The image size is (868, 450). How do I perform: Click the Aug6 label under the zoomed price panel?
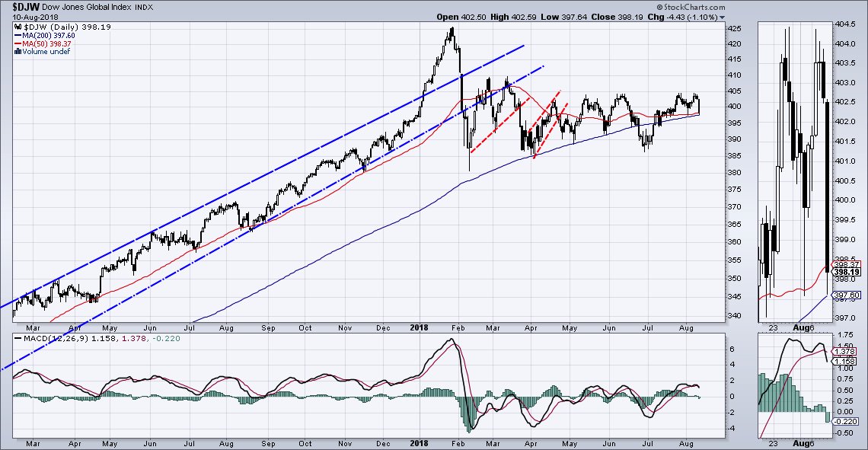pos(804,327)
